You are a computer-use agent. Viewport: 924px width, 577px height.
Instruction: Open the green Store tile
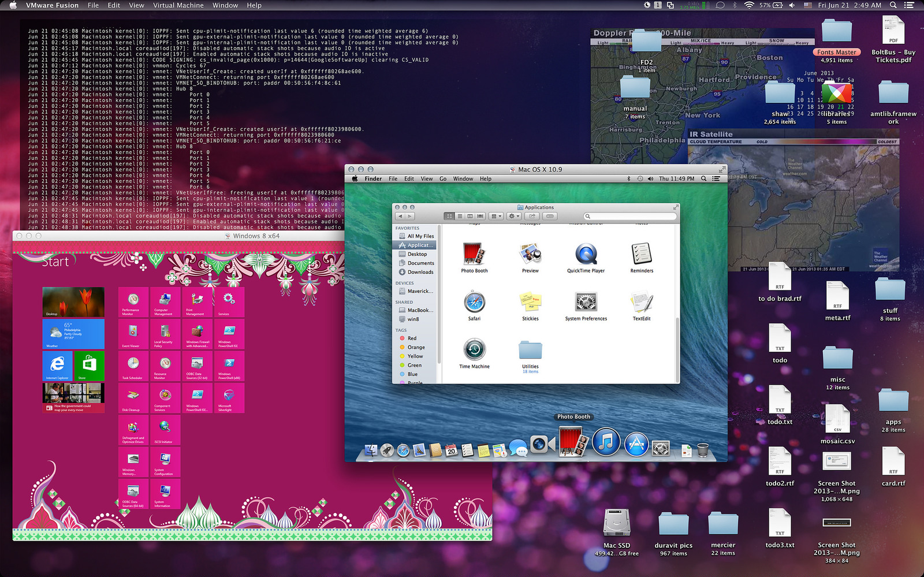90,366
